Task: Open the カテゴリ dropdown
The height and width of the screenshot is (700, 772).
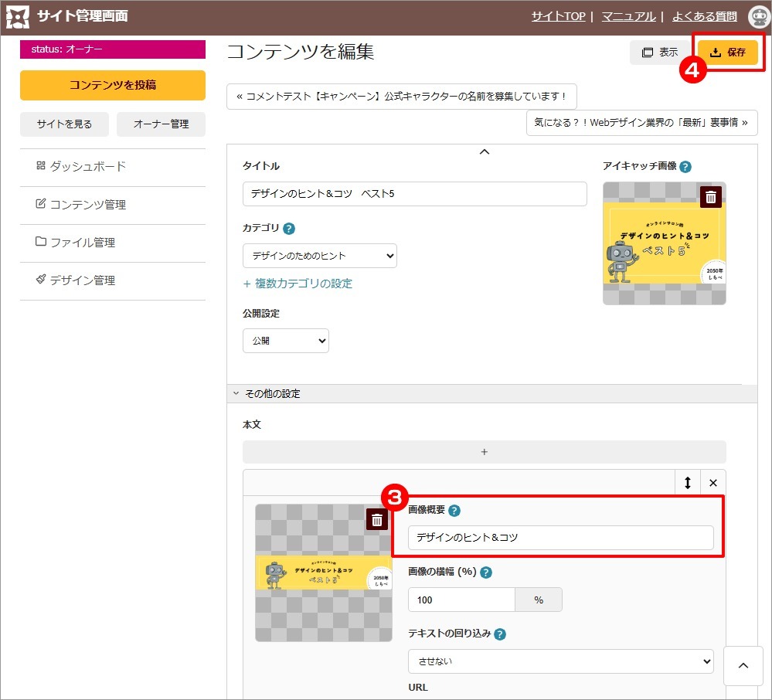Action: (319, 256)
